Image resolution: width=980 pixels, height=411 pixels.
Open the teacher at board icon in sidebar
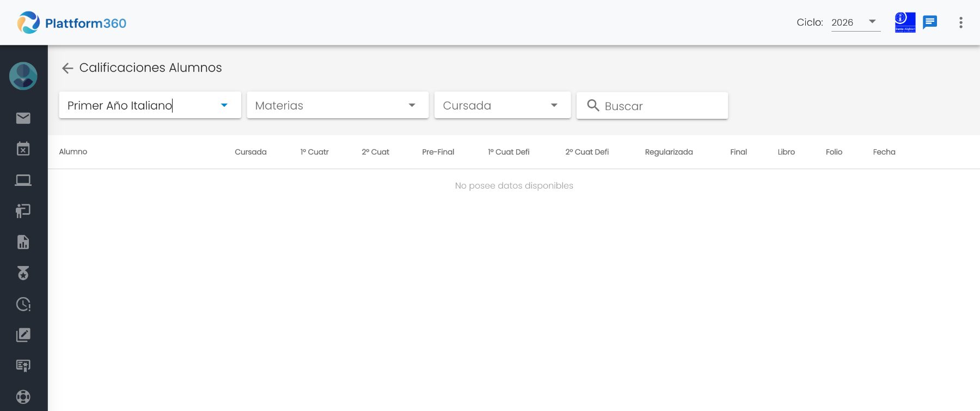[x=23, y=211]
